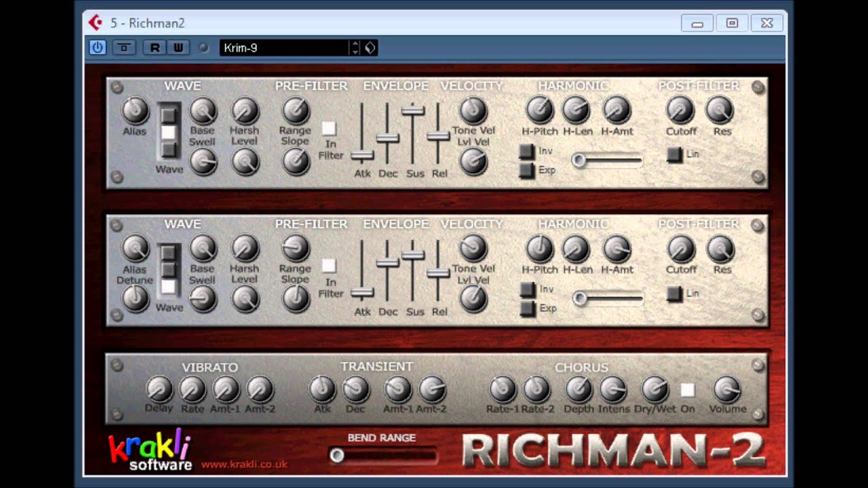The height and width of the screenshot is (488, 868).
Task: Click the Res knob in upper Post-Filter
Action: pyautogui.click(x=720, y=109)
